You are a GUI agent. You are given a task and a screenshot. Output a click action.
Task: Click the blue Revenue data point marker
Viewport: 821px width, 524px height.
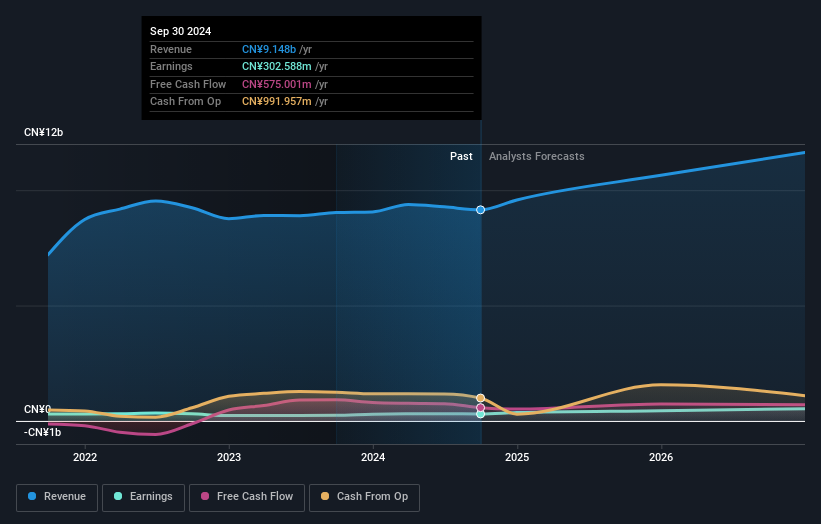tap(480, 210)
